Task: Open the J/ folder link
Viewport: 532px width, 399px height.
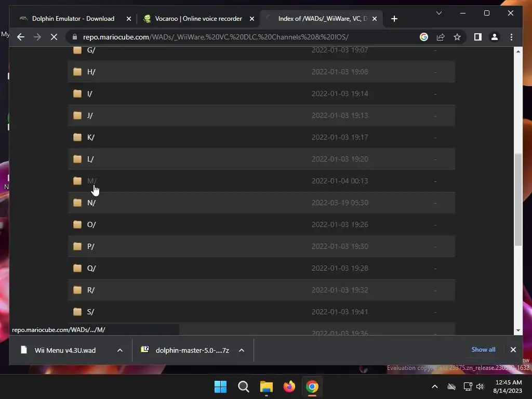Action: tap(90, 115)
